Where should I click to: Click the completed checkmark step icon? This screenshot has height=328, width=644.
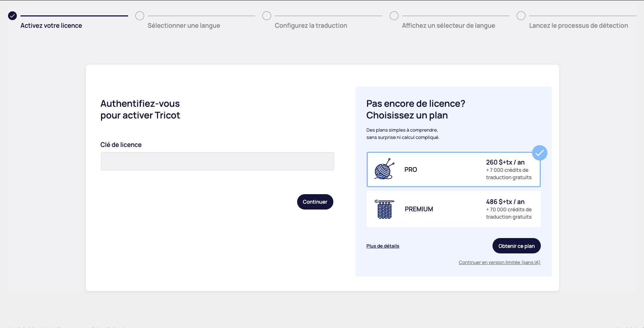click(12, 16)
